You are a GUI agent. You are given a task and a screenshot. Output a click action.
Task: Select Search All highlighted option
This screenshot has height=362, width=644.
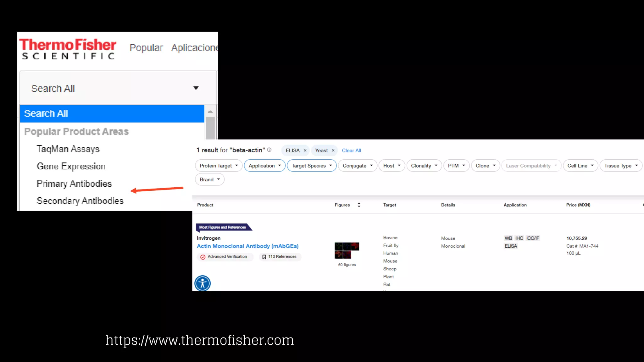pos(112,113)
